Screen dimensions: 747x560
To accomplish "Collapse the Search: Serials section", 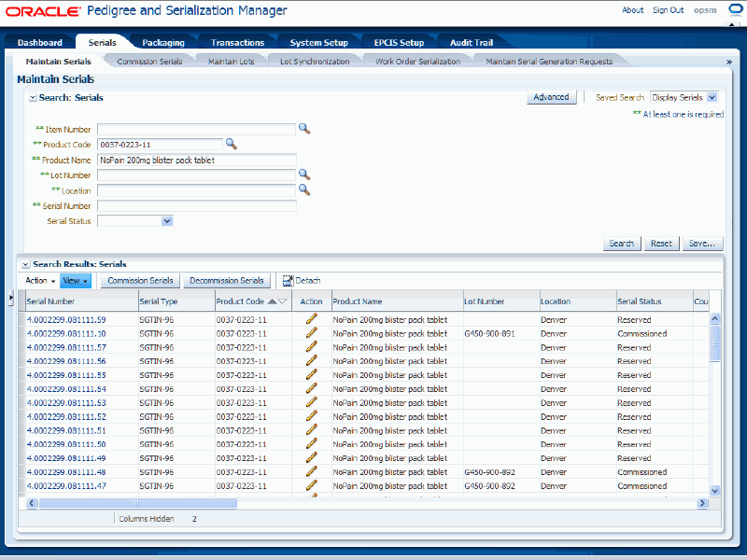I will [33, 98].
